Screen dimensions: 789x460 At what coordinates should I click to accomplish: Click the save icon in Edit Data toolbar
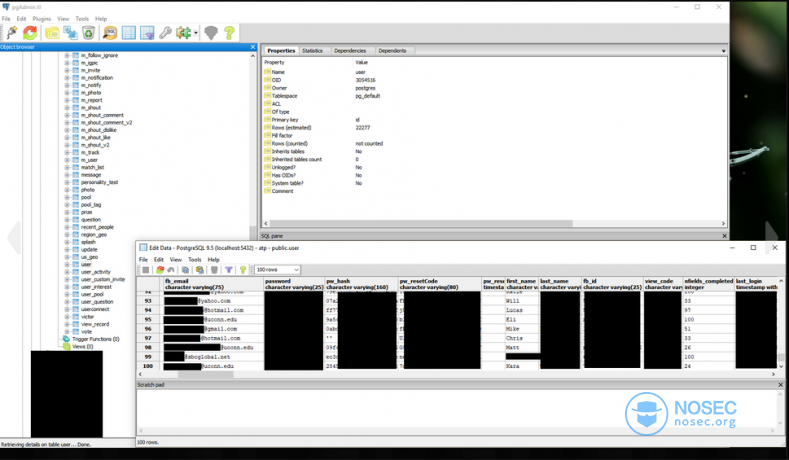[x=145, y=270]
